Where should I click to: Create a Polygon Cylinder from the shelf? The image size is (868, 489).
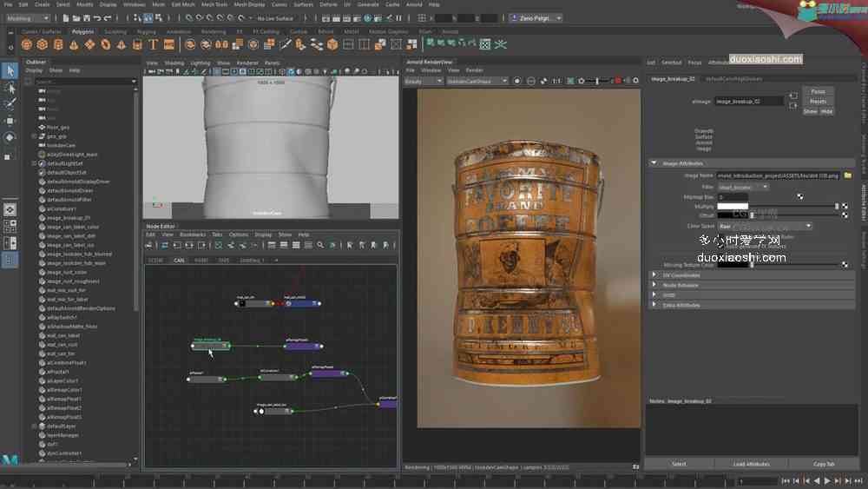[58, 44]
